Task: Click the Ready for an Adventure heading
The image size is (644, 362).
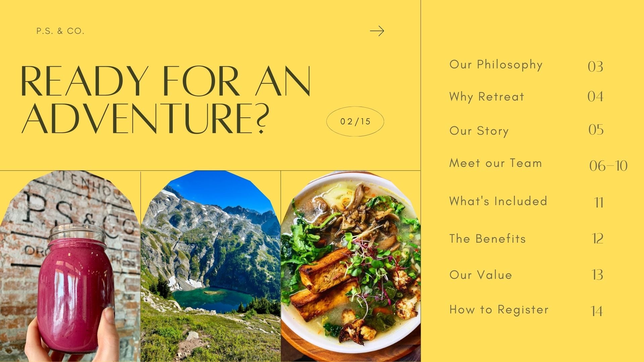Action: click(x=165, y=100)
